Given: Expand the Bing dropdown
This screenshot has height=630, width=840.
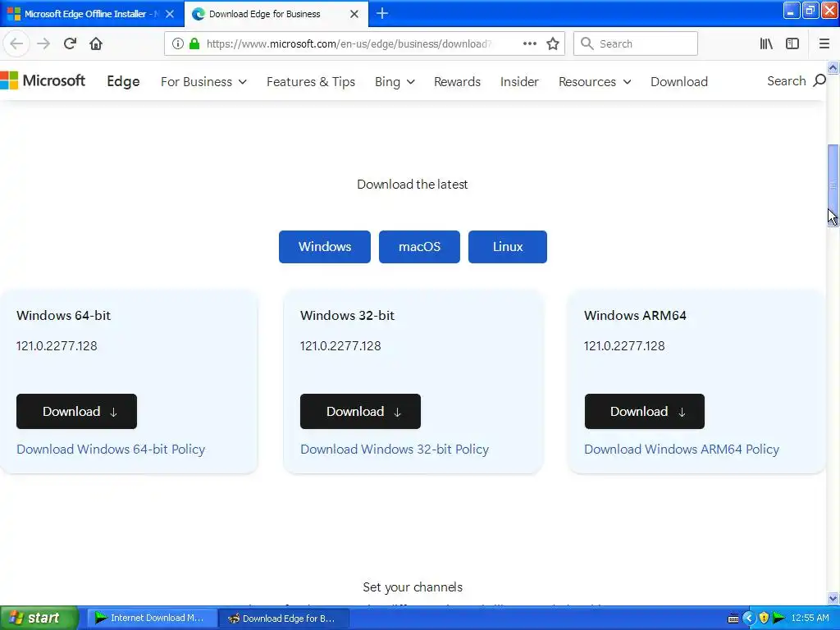Looking at the screenshot, I should point(395,81).
